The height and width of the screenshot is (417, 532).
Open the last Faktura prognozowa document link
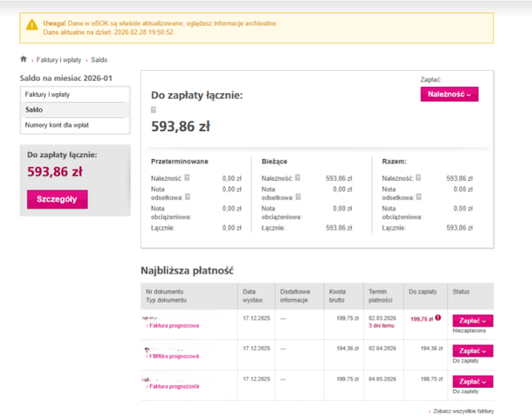(173, 387)
